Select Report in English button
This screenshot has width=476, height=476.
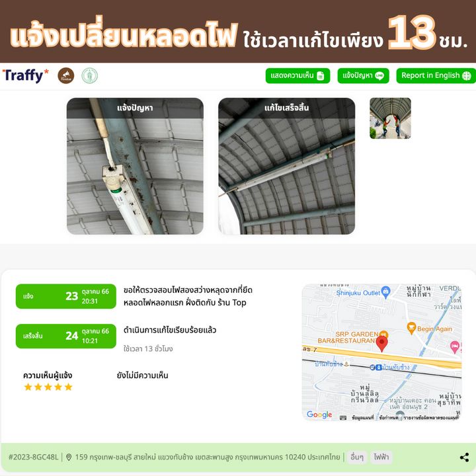click(x=436, y=75)
